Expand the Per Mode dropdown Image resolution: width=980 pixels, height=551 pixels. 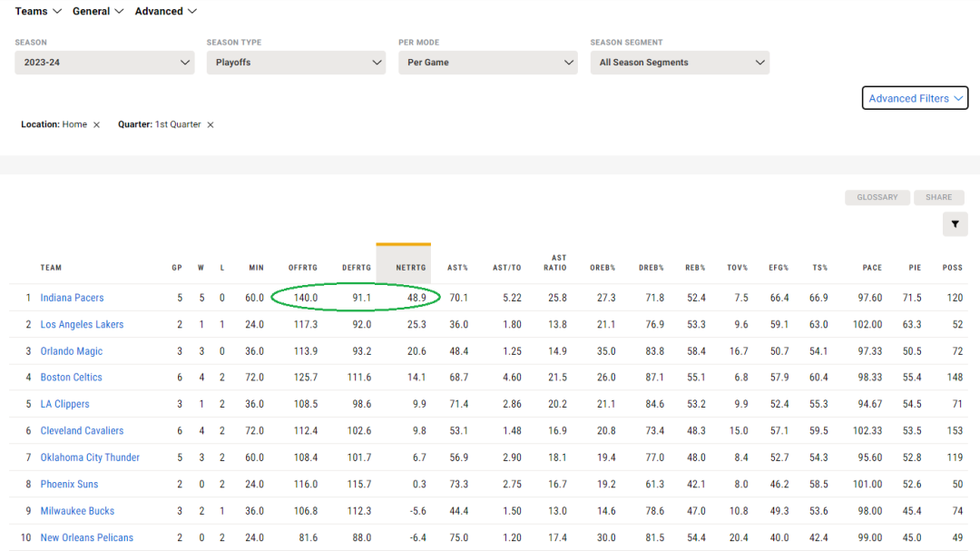488,63
